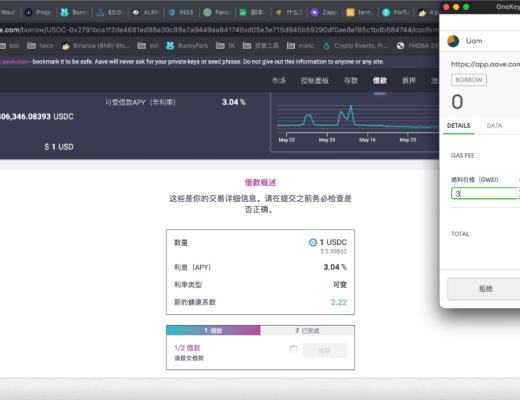520x400 pixels.
Task: Open the ForTu browser tab
Action: pyautogui.click(x=396, y=12)
